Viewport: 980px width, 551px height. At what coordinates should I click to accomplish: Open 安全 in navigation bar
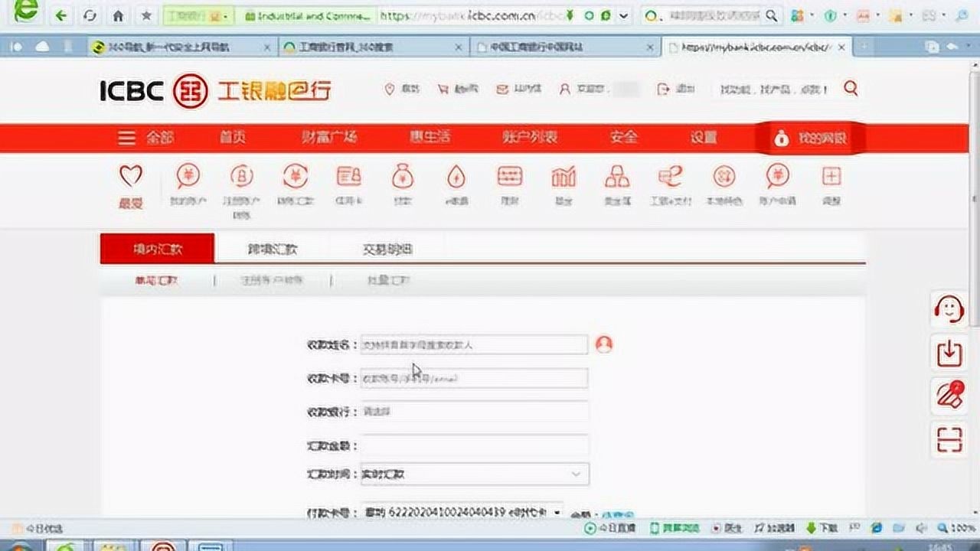(624, 138)
